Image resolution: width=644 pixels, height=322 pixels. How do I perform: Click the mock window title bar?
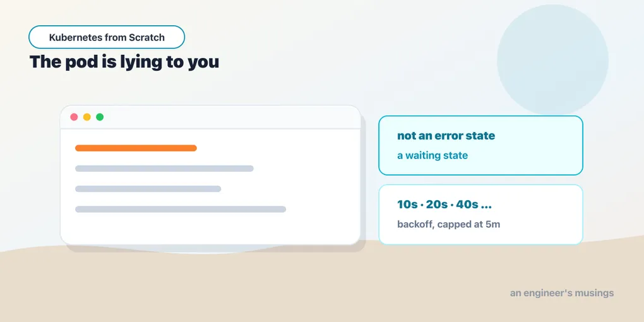(x=210, y=117)
